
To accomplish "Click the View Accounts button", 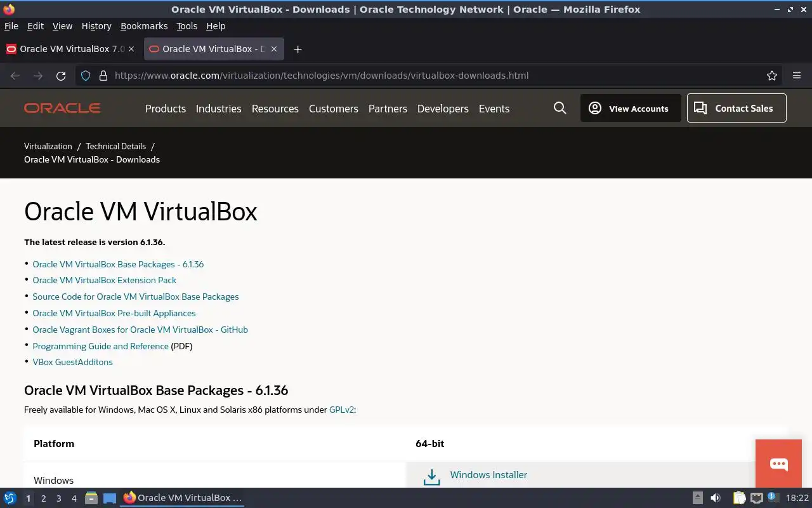I will click(x=631, y=108).
